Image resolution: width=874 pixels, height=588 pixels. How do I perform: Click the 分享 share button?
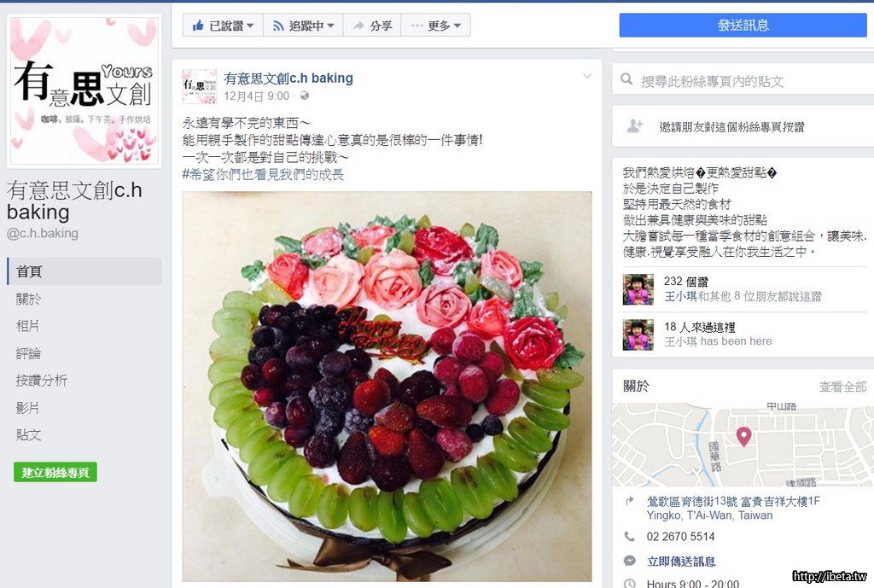[372, 26]
